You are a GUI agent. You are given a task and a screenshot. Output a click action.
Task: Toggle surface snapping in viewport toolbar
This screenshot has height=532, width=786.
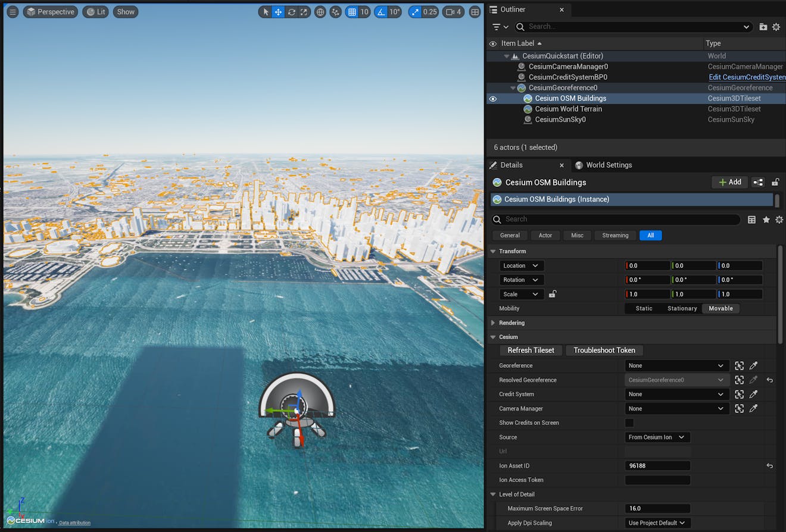[335, 11]
